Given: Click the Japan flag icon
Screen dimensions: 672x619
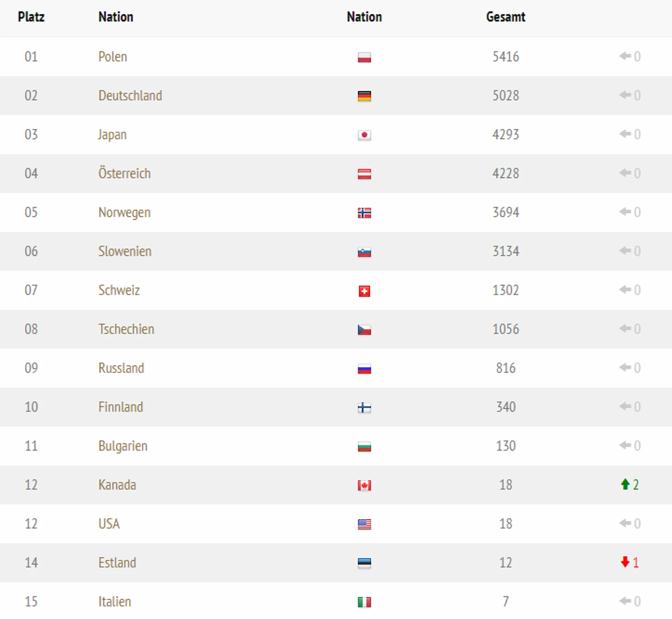Looking at the screenshot, I should [364, 135].
